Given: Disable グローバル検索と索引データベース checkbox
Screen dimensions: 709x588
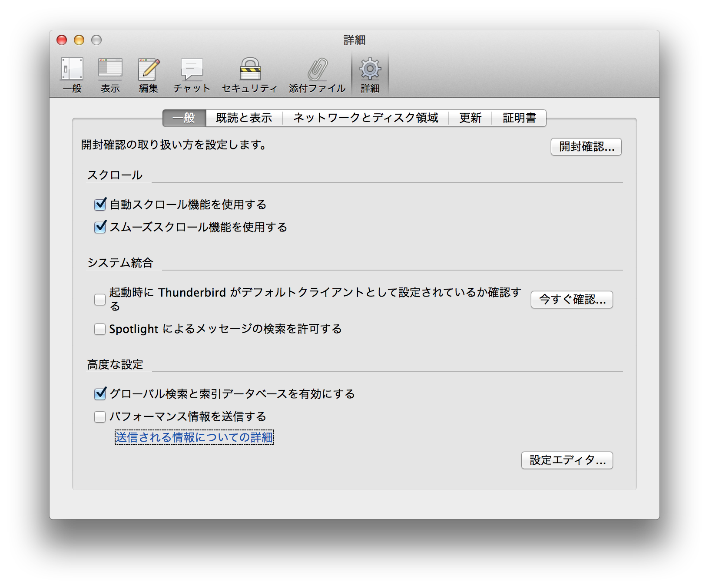Looking at the screenshot, I should coord(100,393).
